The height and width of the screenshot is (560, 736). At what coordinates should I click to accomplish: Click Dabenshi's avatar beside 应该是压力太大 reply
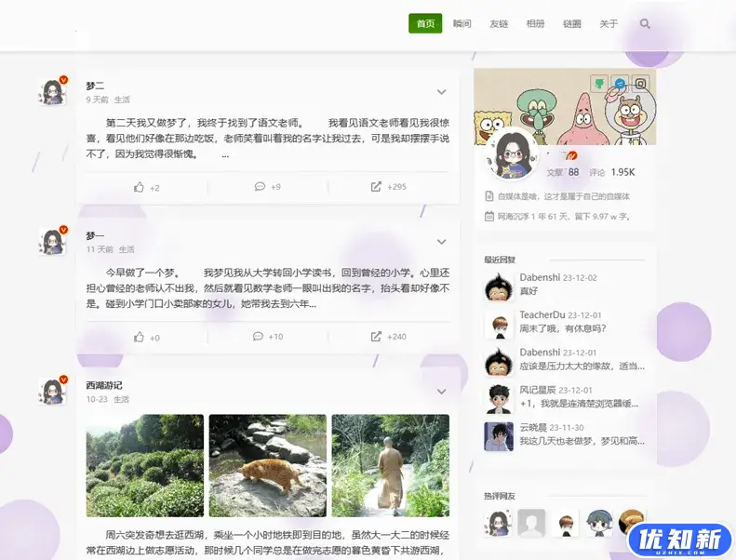[499, 362]
